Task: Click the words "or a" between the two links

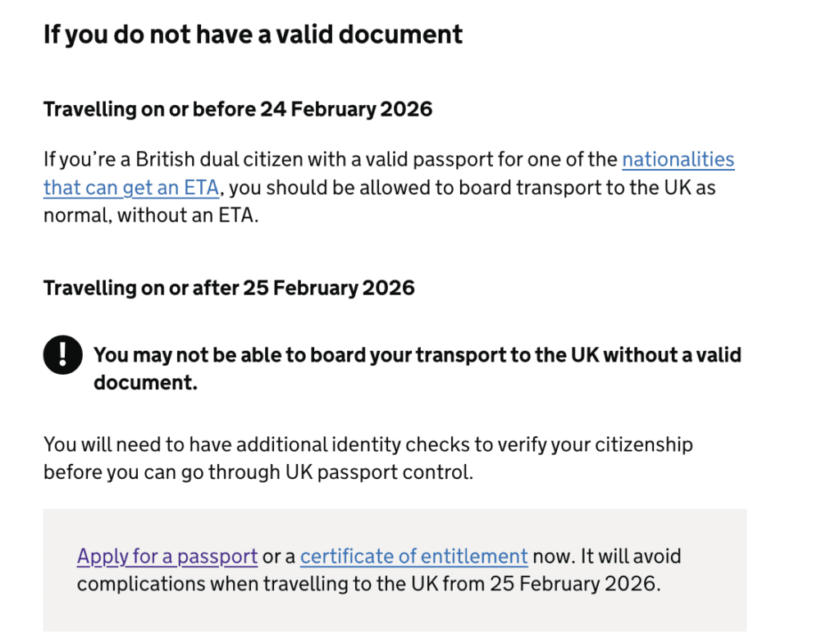Action: point(279,557)
